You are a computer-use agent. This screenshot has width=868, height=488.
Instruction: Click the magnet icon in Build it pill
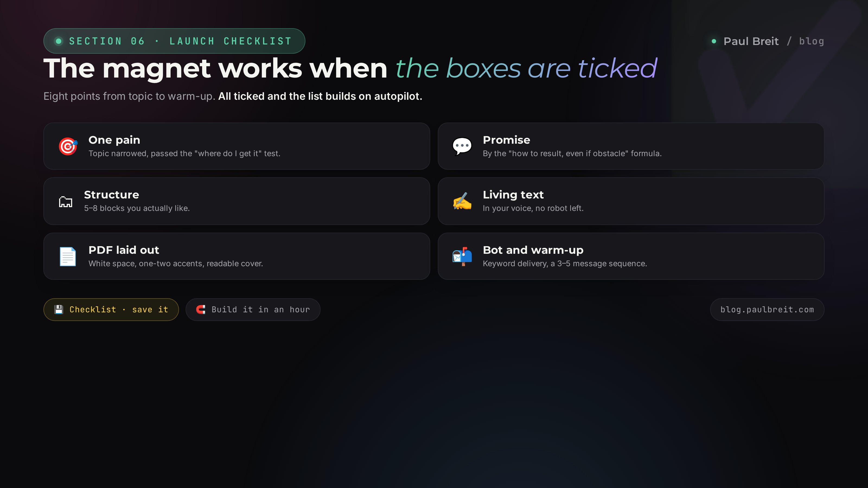tap(201, 310)
